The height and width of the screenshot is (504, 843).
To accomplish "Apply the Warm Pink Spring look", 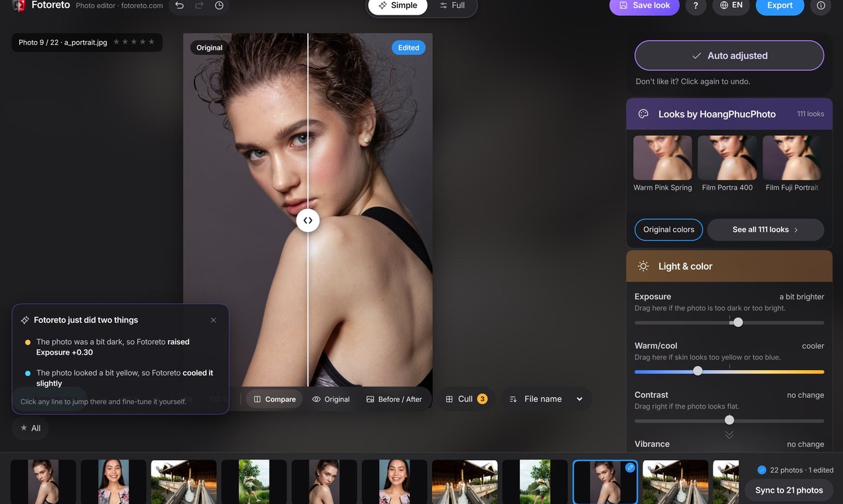I will (662, 164).
